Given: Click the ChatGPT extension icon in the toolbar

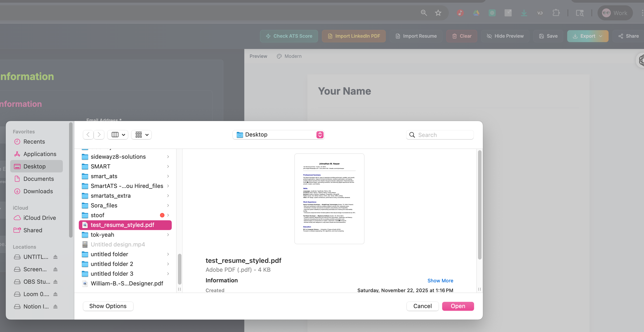Looking at the screenshot, I should tap(492, 13).
